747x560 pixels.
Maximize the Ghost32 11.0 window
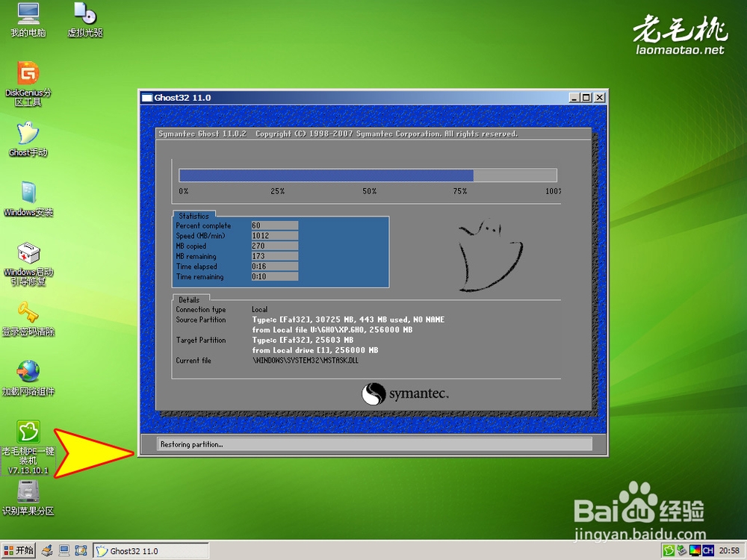point(586,98)
